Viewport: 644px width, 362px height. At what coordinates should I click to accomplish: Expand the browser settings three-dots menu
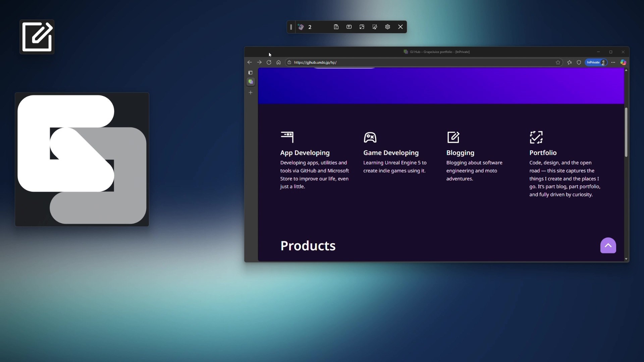pos(613,62)
